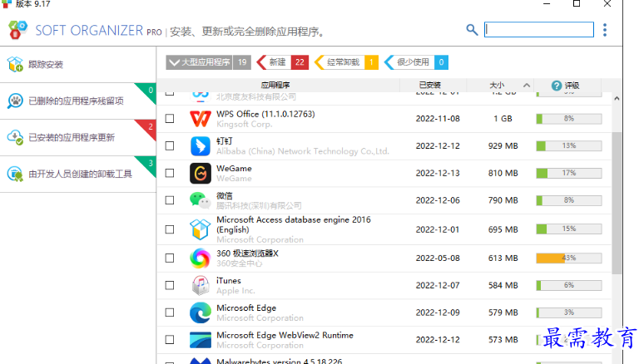Click the WeGame app icon
644x364 pixels.
tap(201, 173)
